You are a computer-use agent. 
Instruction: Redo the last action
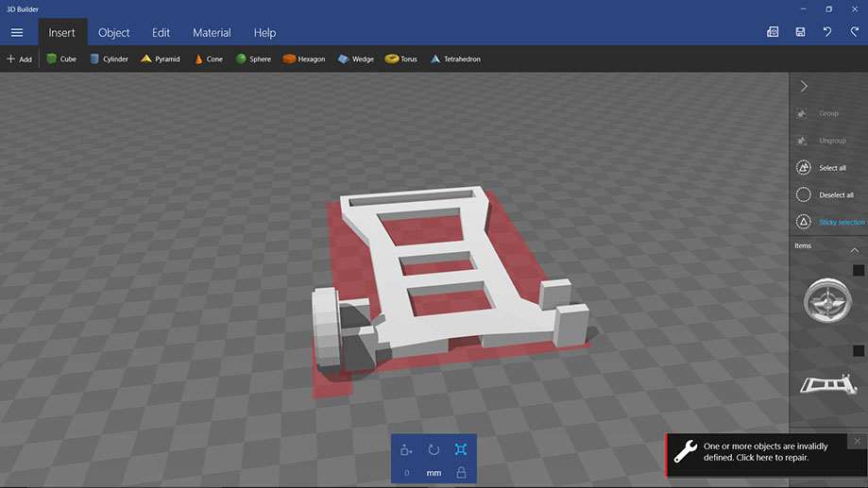point(855,32)
